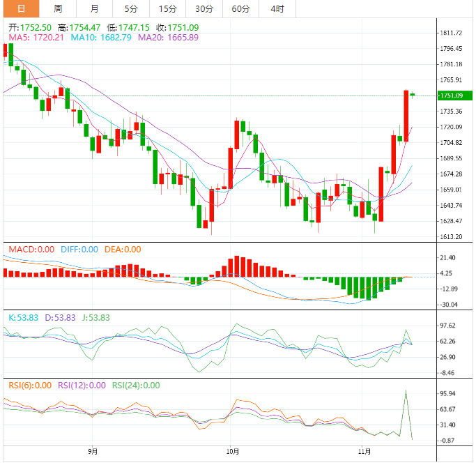Screen dimensions: 476x465
Task: Click the 开:1752.50 open price
Action: [x=30, y=28]
